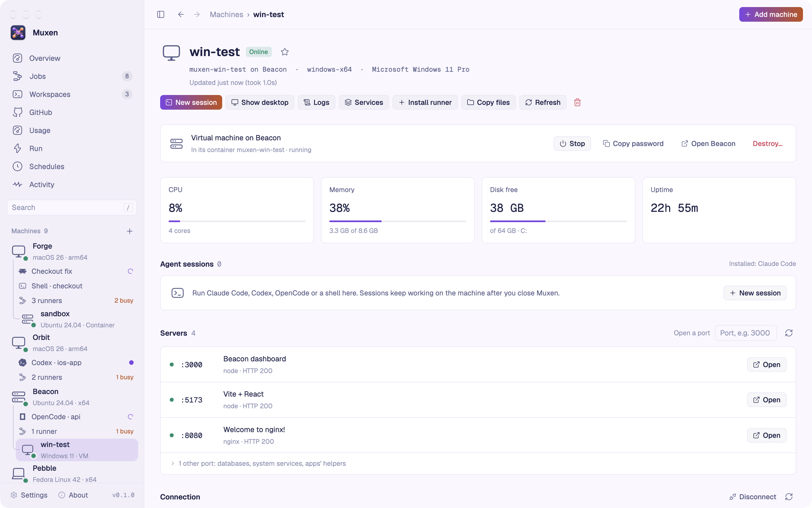Open the Usage page
The width and height of the screenshot is (812, 508).
tap(72, 130)
